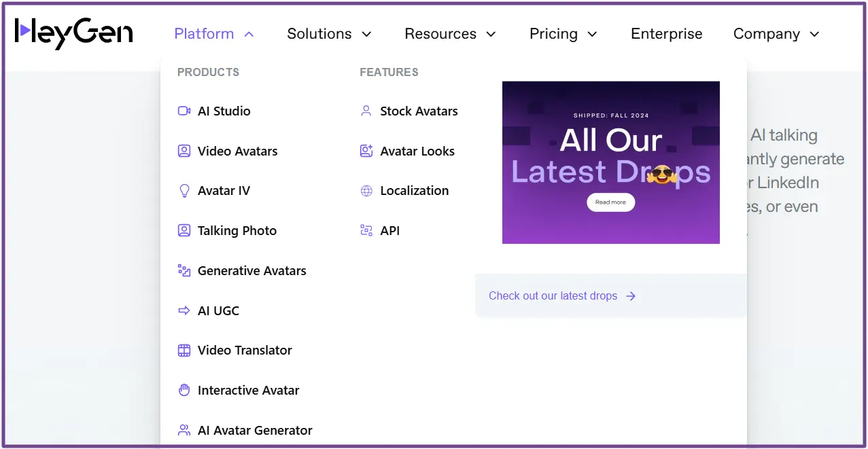
Task: Expand the Solutions dropdown
Action: click(329, 33)
